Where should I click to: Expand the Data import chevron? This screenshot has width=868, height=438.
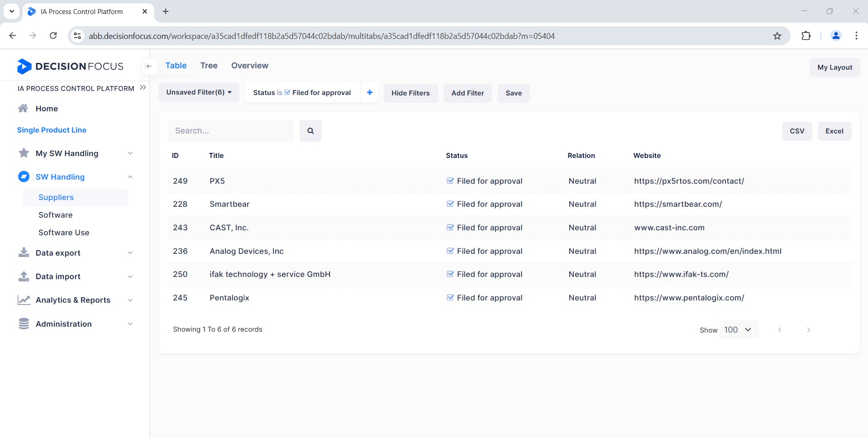pos(130,276)
